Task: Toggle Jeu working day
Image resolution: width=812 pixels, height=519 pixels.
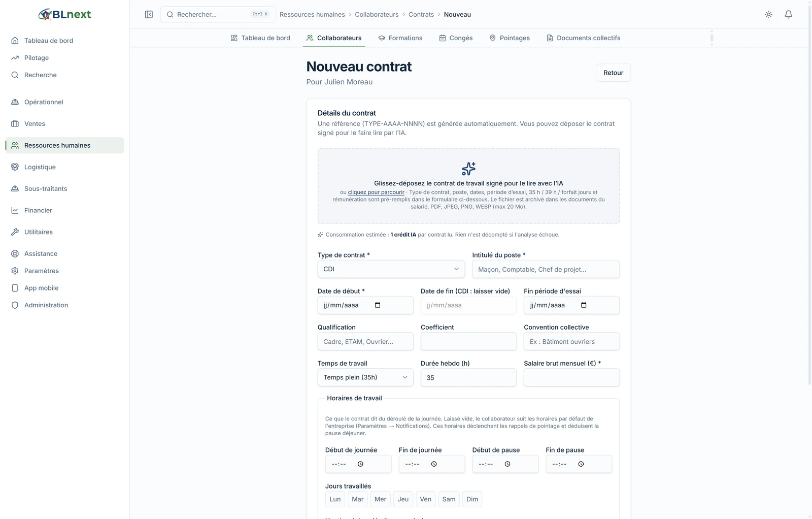Action: tap(403, 499)
